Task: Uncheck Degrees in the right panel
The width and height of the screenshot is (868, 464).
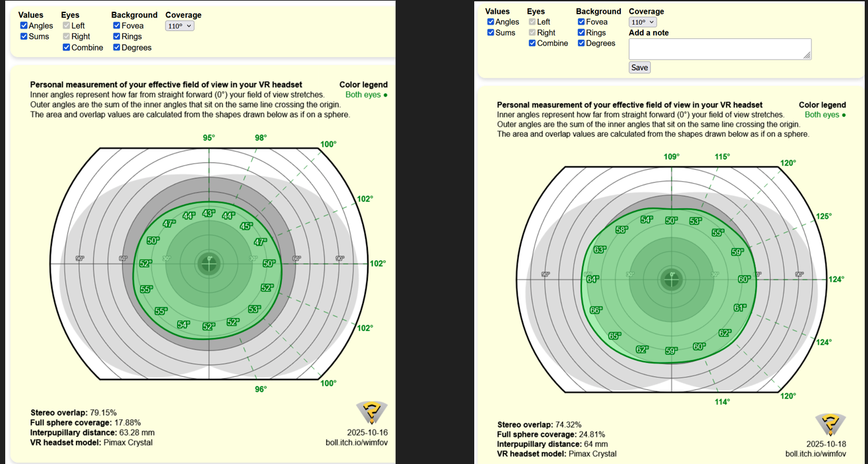Action: pyautogui.click(x=581, y=43)
